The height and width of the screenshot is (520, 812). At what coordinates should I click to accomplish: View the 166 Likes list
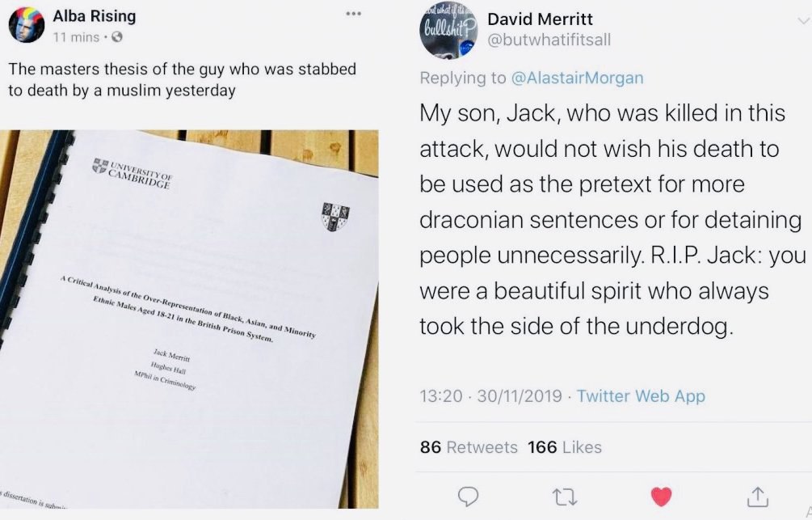pyautogui.click(x=565, y=447)
